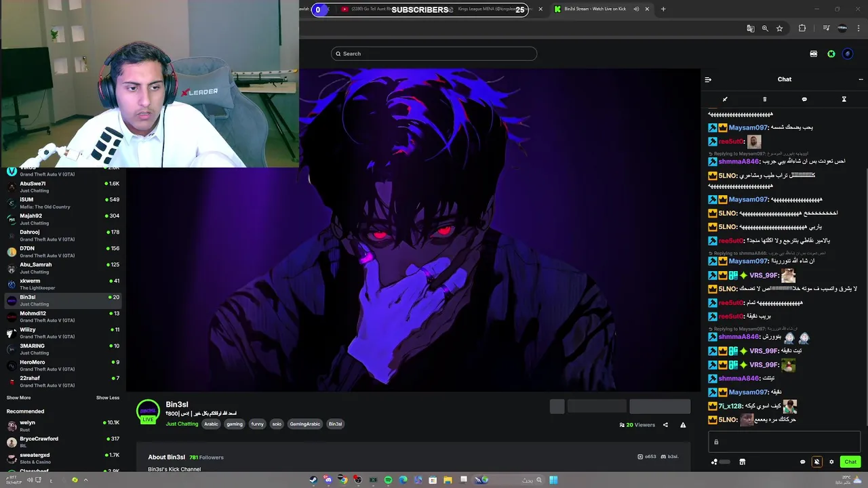Viewport: 868px width, 488px height.
Task: Open 22rahaf channel in sidebar
Action: click(62, 382)
